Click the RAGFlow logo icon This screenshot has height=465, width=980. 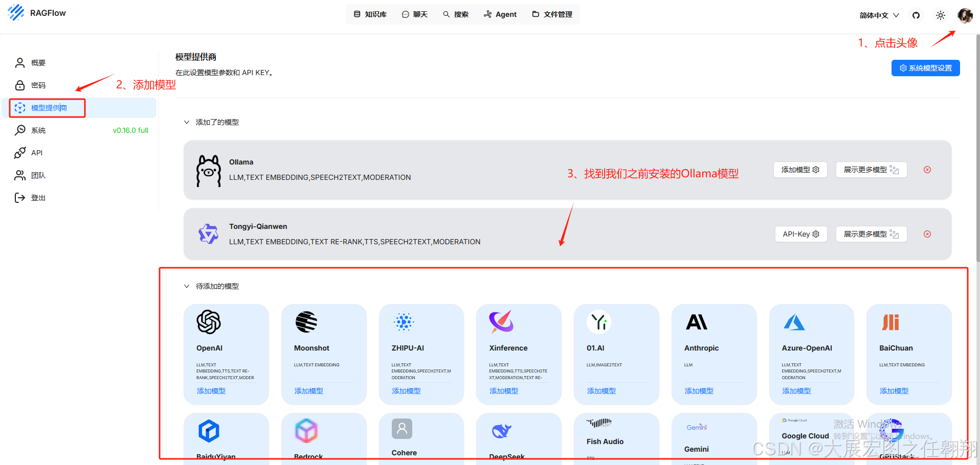[x=16, y=12]
